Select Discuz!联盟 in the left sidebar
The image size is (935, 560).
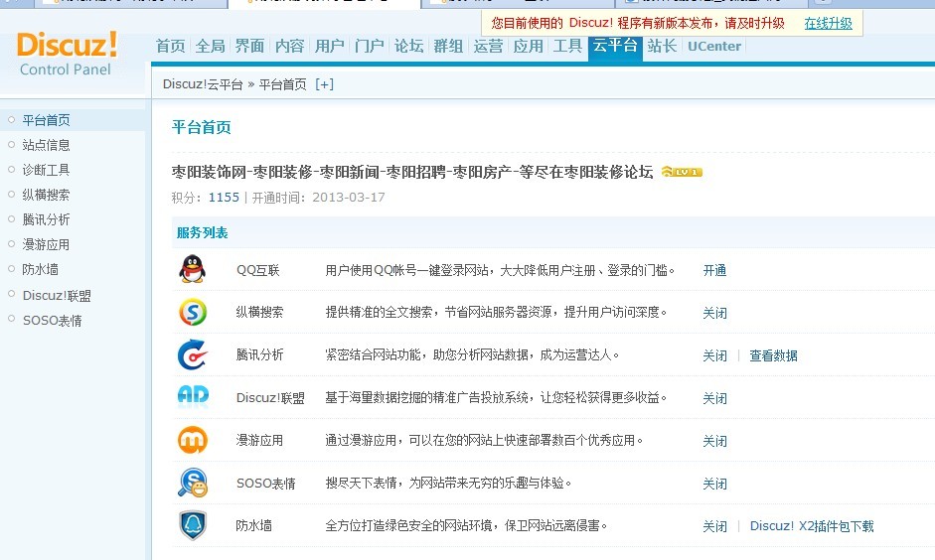[x=57, y=296]
